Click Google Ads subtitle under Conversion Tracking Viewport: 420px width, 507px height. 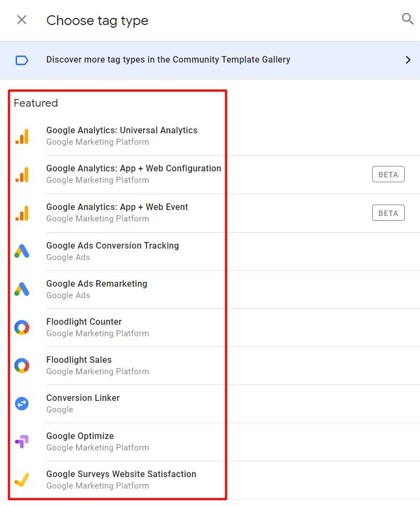pyautogui.click(x=68, y=257)
